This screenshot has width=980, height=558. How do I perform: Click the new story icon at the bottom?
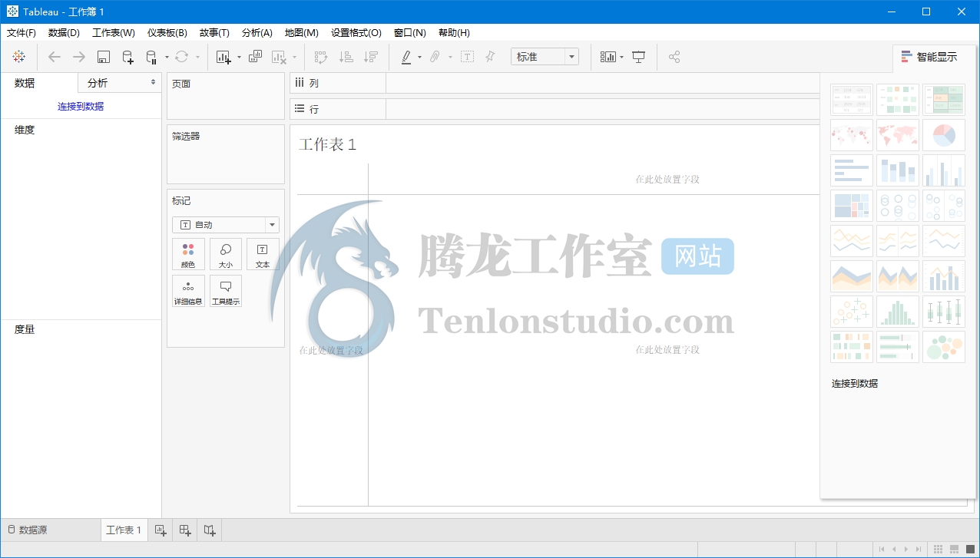[x=210, y=530]
